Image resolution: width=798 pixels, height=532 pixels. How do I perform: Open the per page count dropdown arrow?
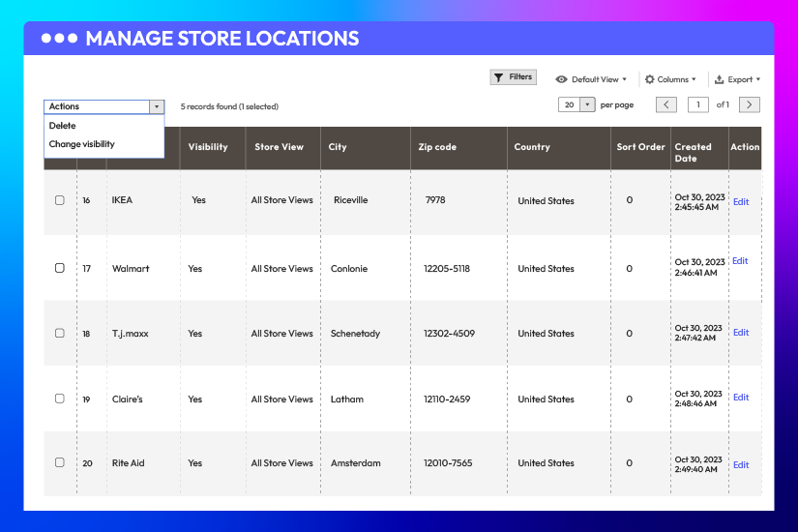coord(587,104)
